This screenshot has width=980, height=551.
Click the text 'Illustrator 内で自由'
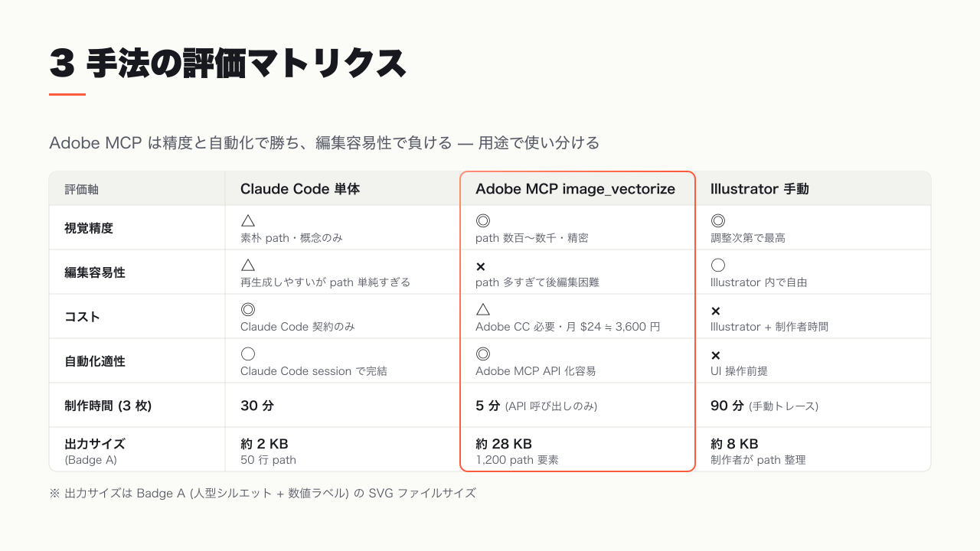[759, 282]
